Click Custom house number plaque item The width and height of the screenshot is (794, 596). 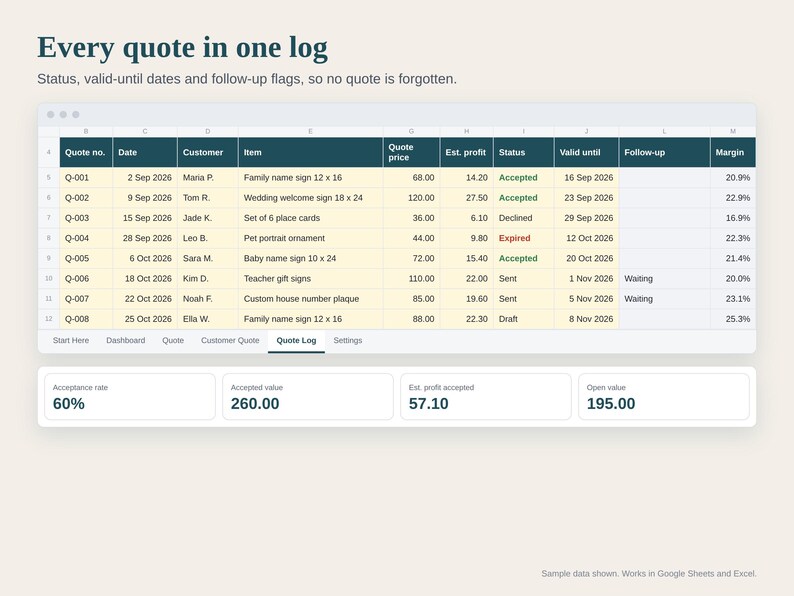click(x=310, y=299)
